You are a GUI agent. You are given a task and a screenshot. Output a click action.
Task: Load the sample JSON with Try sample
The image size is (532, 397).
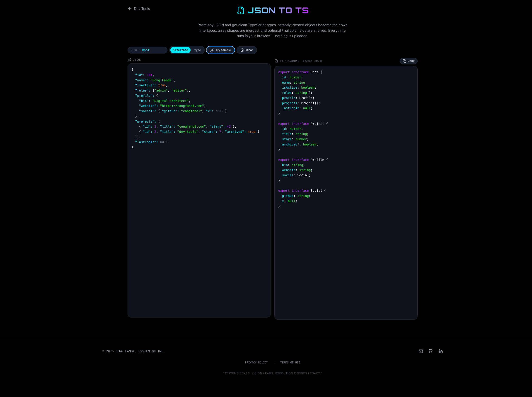click(x=220, y=50)
